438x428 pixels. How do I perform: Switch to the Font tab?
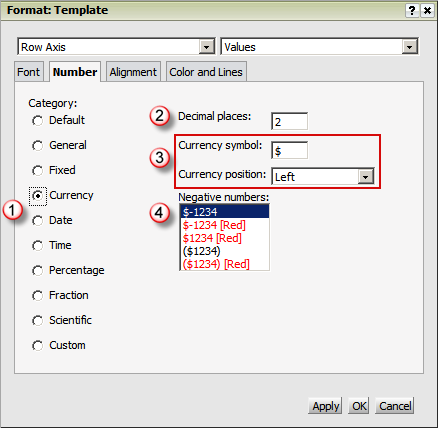click(29, 72)
